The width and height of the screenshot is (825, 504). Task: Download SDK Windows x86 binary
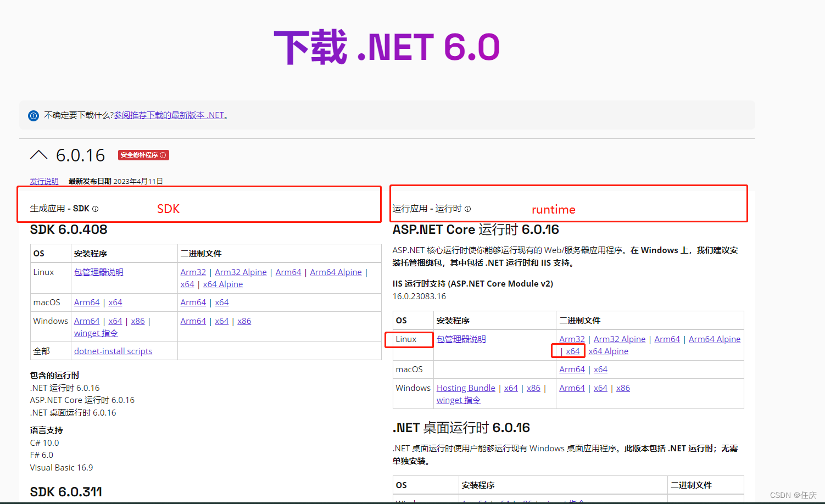(244, 321)
